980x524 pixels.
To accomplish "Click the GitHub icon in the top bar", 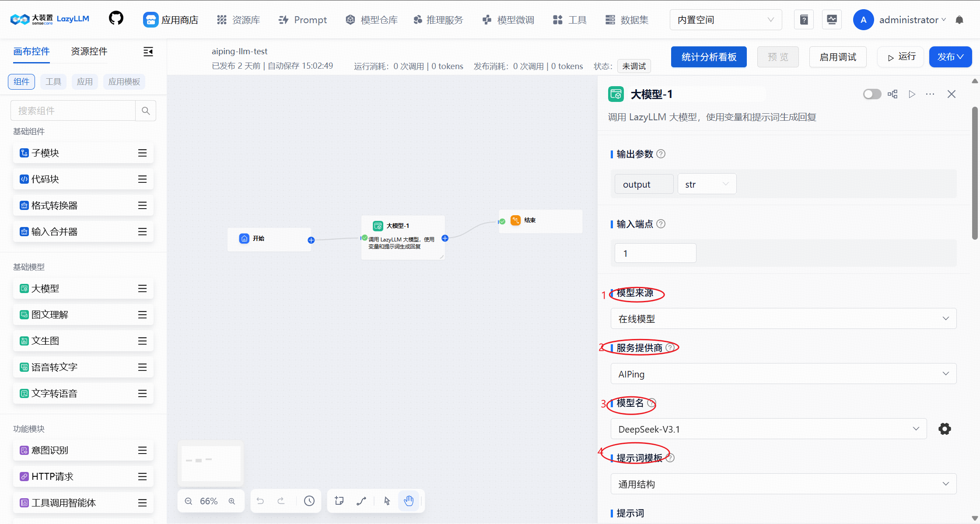I will pyautogui.click(x=115, y=18).
